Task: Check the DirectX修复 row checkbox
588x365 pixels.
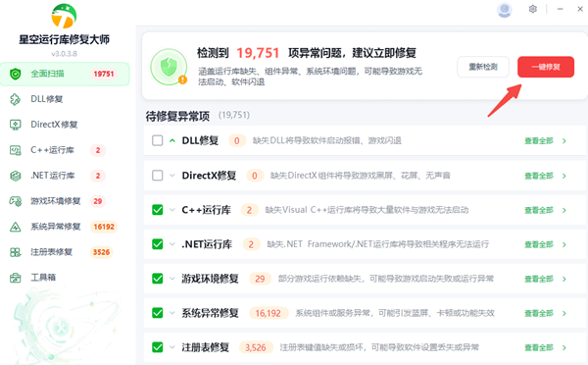Action: (158, 176)
